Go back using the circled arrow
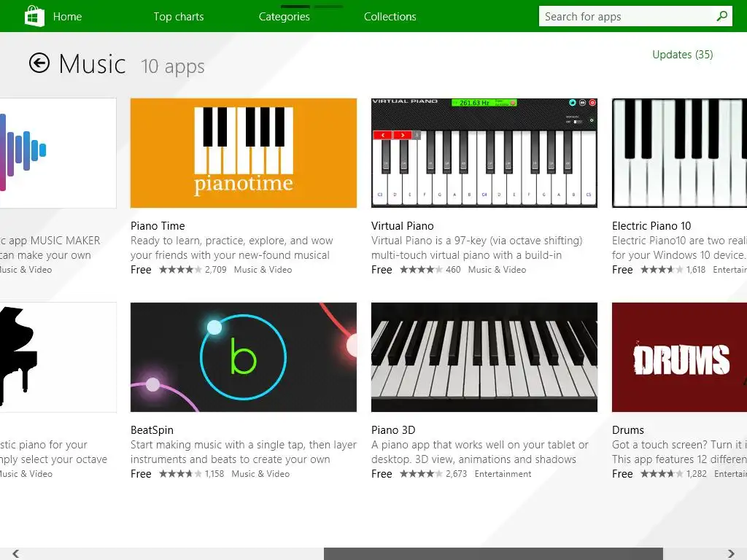The image size is (747, 560). click(39, 63)
